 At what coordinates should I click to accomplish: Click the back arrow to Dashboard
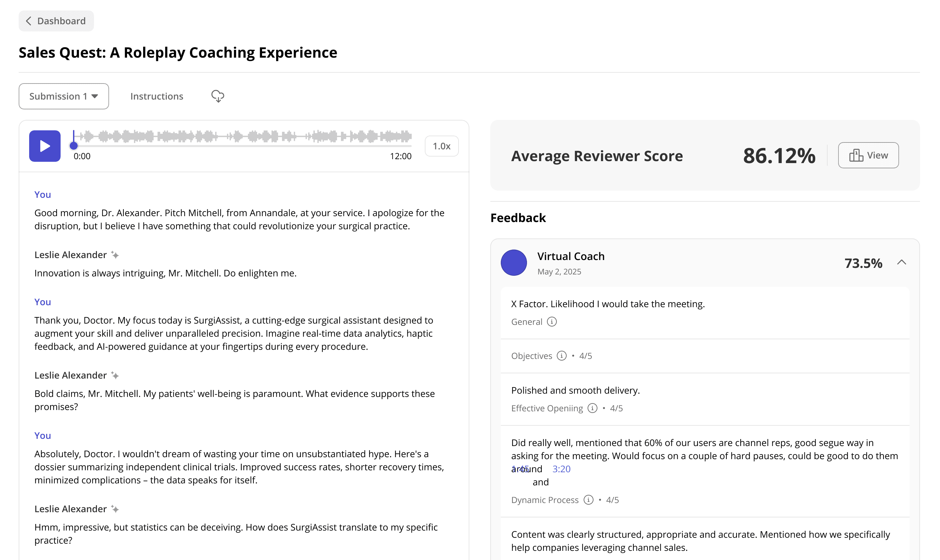pyautogui.click(x=29, y=21)
